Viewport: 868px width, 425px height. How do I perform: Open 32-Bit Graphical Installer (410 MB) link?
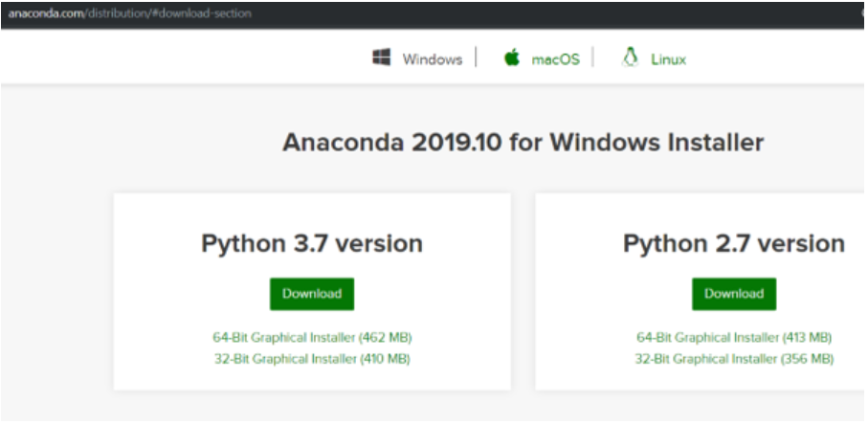[312, 359]
